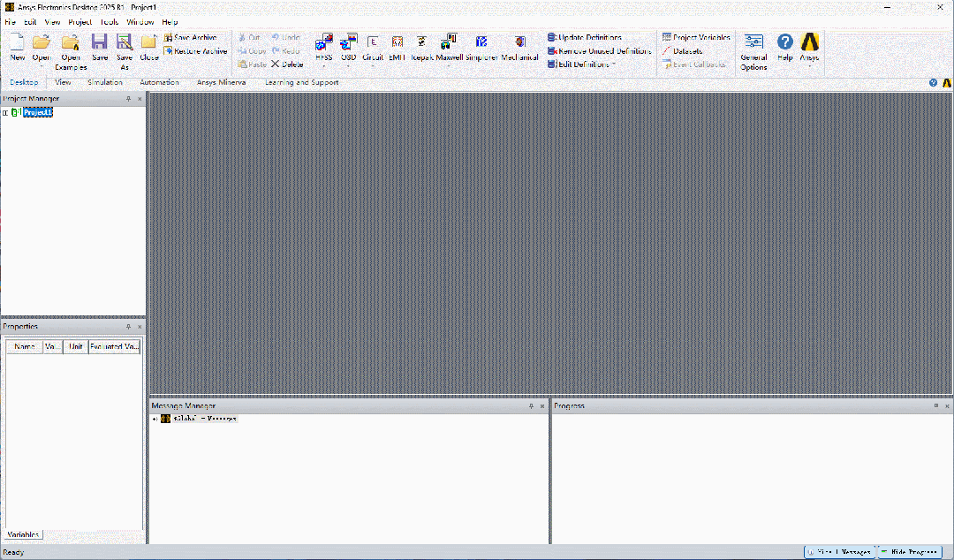Click Update Definitions
Viewport: 954px width, 560px height.
[585, 38]
